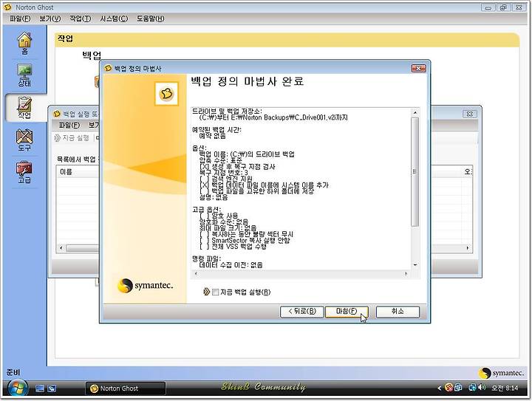
Task: Open 파일(F) menu in the background backup window
Action: [x=69, y=125]
